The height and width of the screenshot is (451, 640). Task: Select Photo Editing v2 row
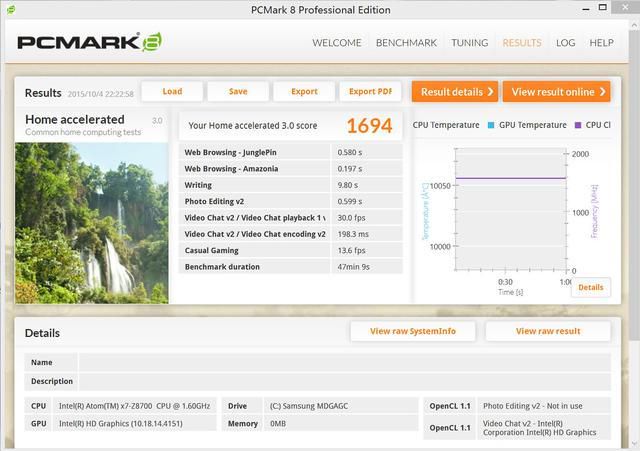(x=291, y=201)
